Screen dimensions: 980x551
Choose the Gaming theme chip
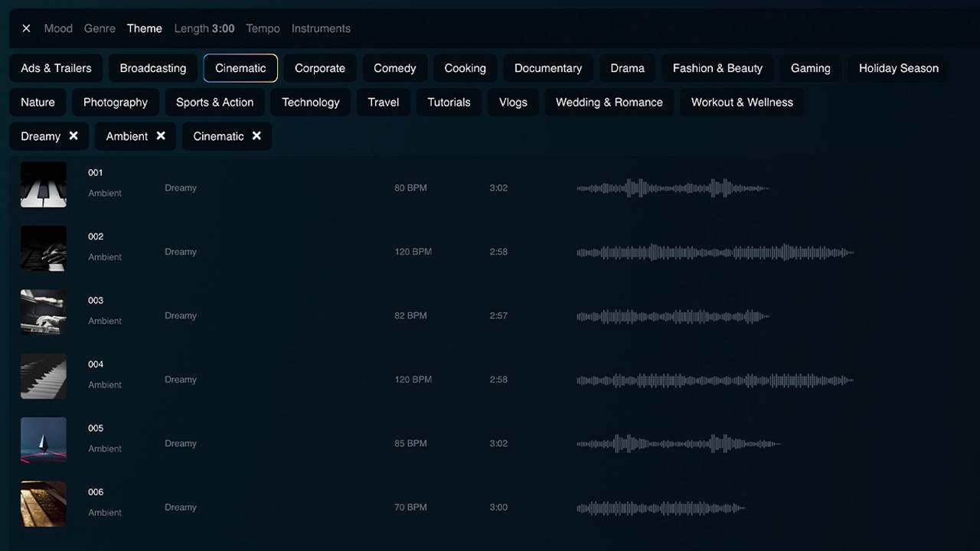[x=811, y=68]
